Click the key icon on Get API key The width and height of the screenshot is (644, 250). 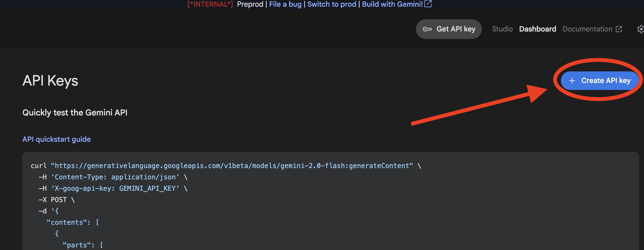coord(428,29)
